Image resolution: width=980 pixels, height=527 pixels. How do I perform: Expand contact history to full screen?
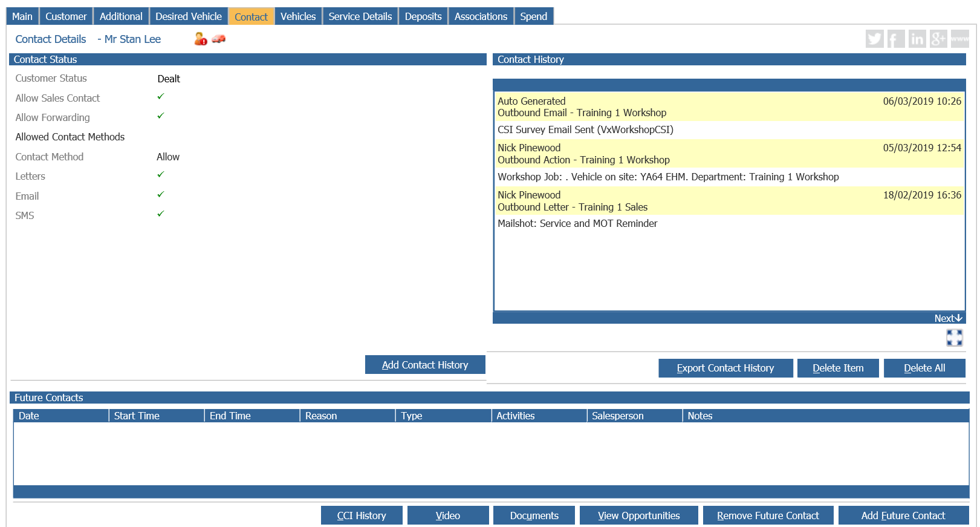tap(955, 338)
